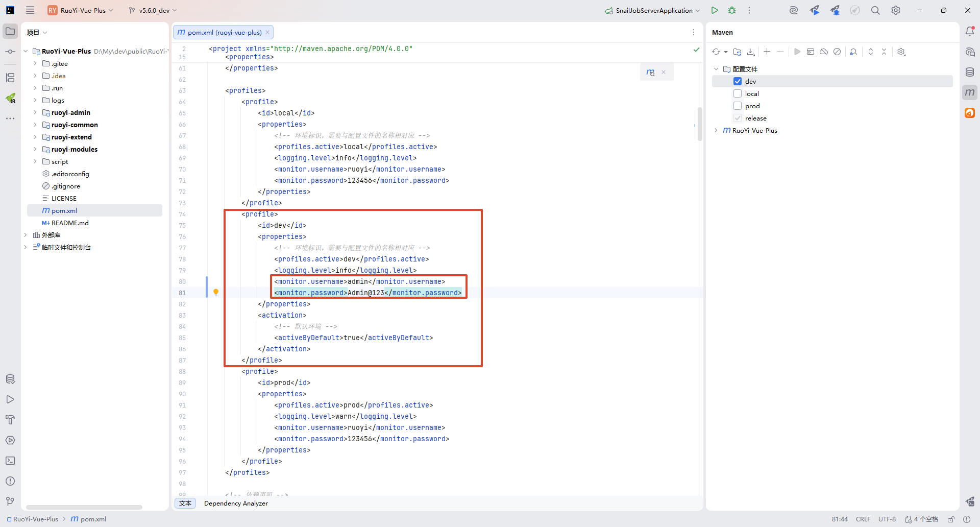Enable the prod Maven profile checkbox

[738, 106]
